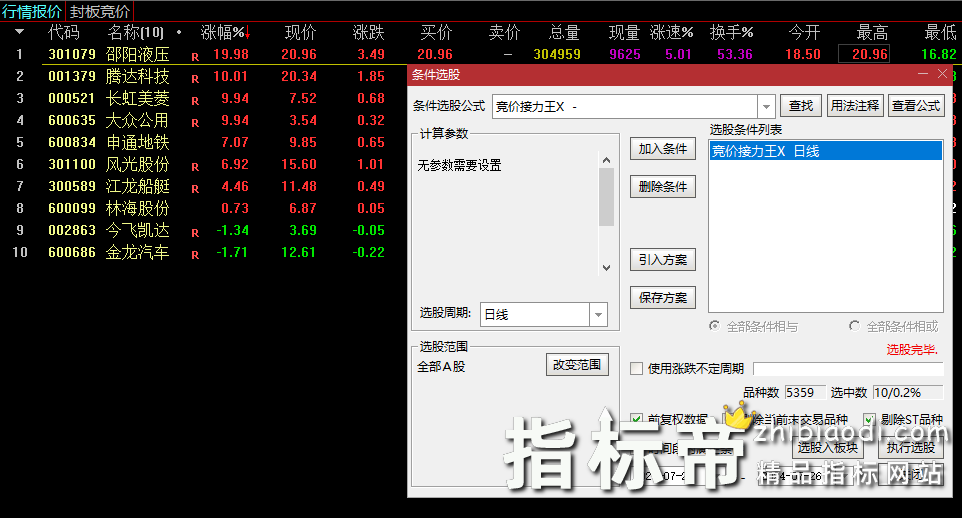This screenshot has width=962, height=518.
Task: Open the column menu triangle beside 代码
Action: point(20,31)
